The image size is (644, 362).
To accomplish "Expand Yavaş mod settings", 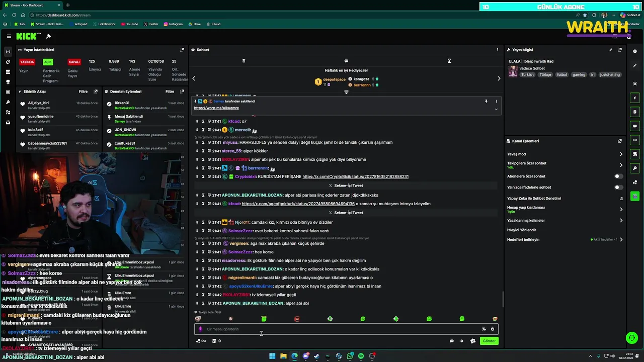I will pos(621,154).
